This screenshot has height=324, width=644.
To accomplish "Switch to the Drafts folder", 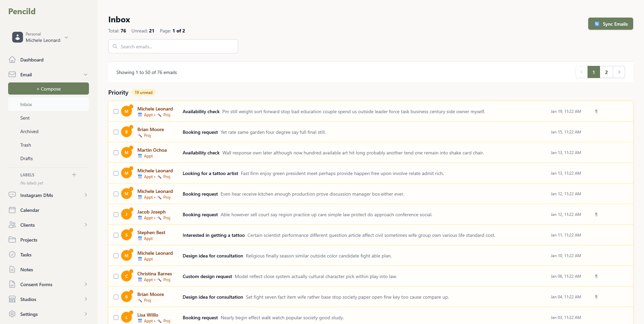I will coord(26,158).
